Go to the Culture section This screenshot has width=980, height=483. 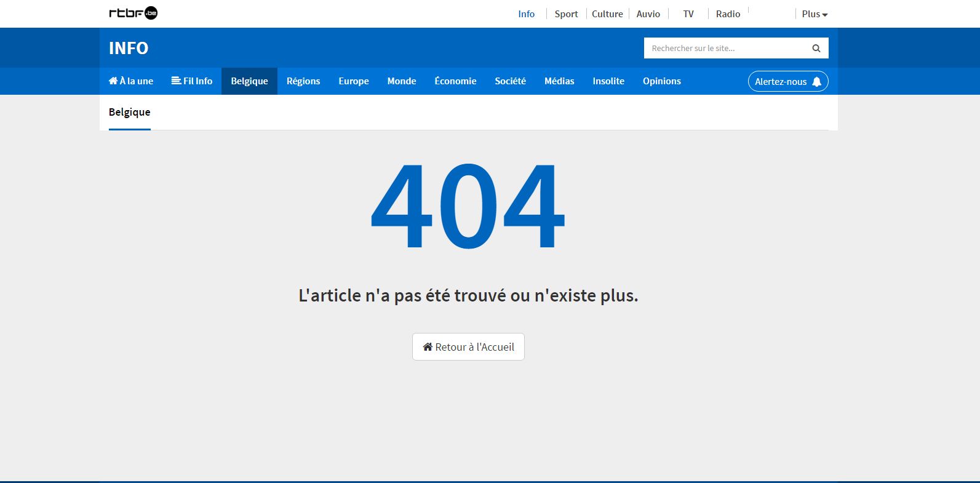607,14
